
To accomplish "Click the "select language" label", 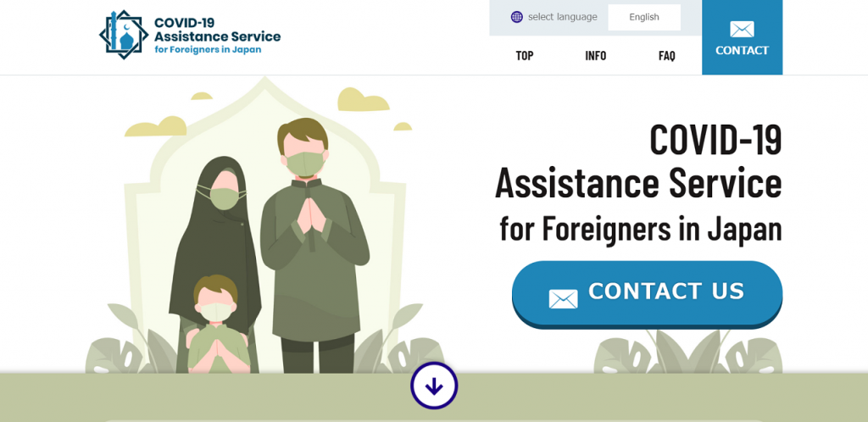I will click(x=563, y=17).
